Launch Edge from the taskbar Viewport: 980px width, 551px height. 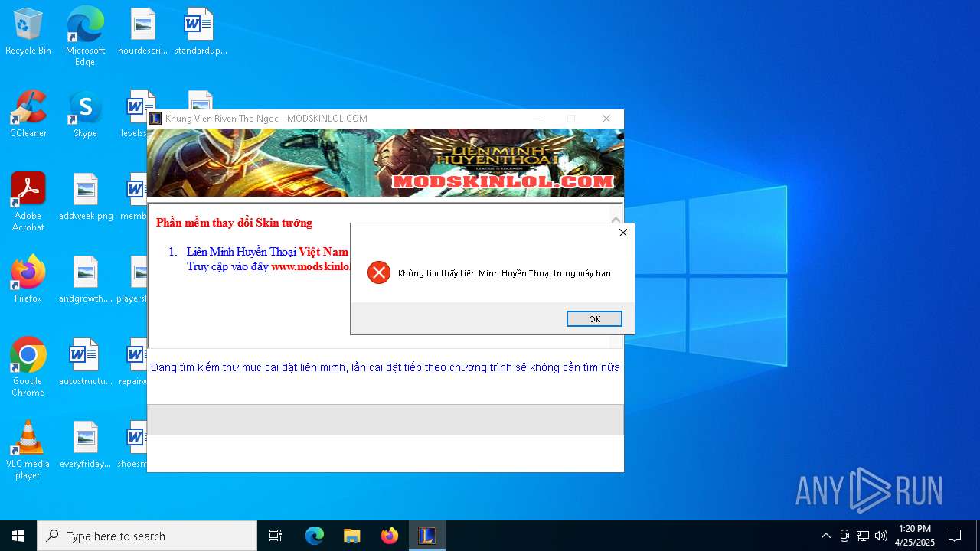point(315,536)
